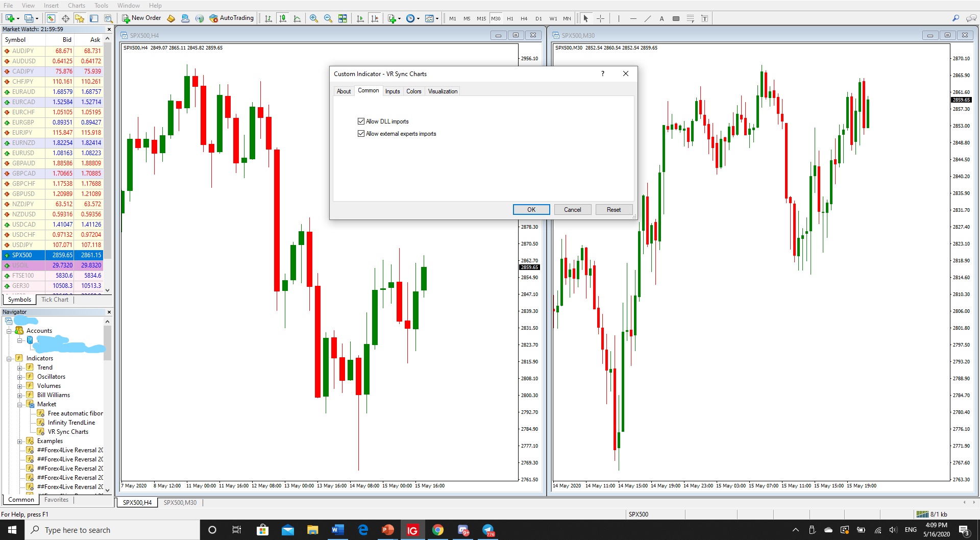This screenshot has width=980, height=540.
Task: Toggle the Navigator panel star-folder icon
Action: coord(80,18)
